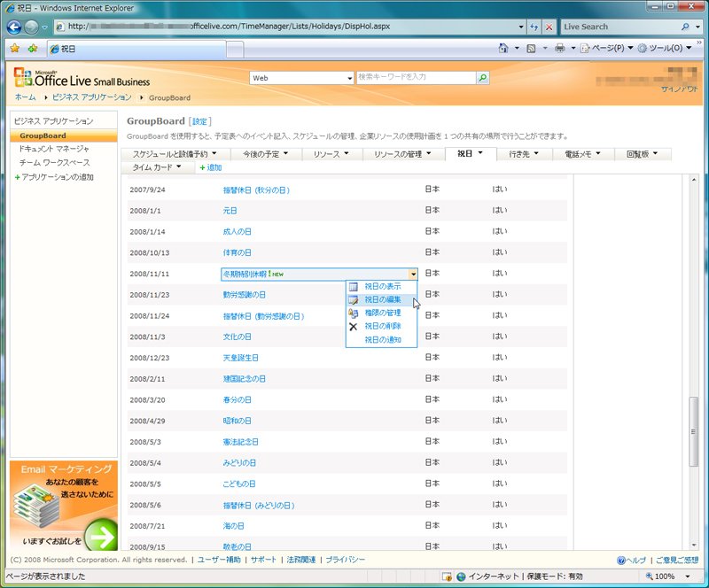Click the list scroll down arrow
709x588 pixels.
(x=693, y=545)
